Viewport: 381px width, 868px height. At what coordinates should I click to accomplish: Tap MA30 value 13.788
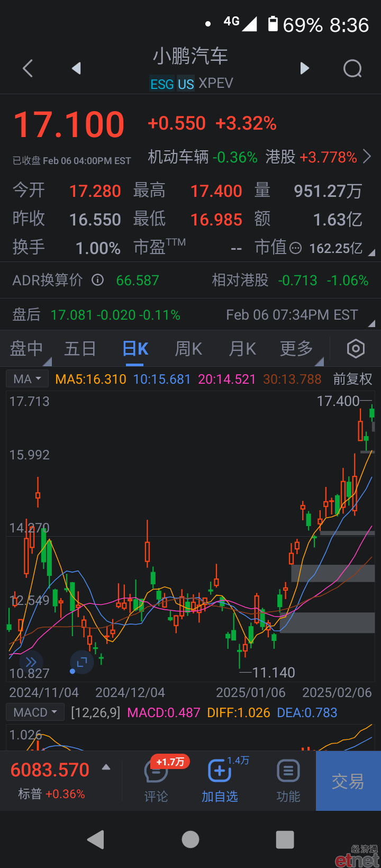(x=292, y=379)
